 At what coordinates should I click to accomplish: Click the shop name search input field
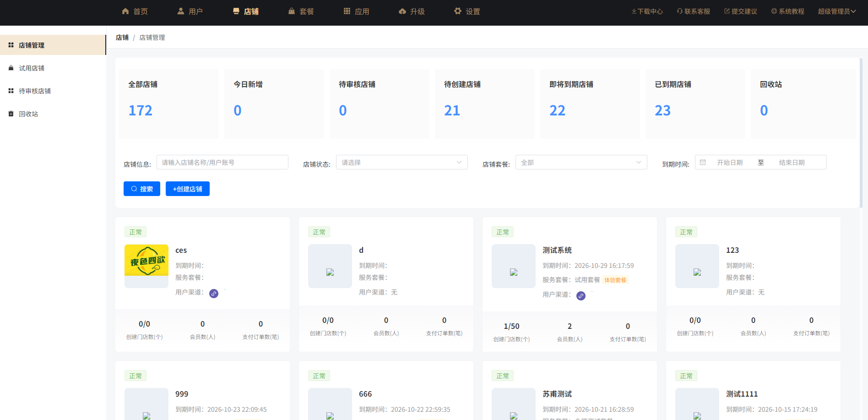(x=223, y=162)
